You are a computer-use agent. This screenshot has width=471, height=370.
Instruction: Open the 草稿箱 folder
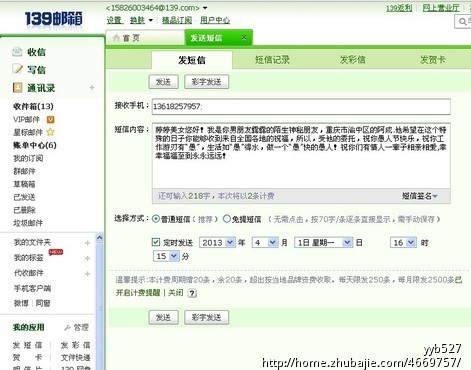pos(24,184)
